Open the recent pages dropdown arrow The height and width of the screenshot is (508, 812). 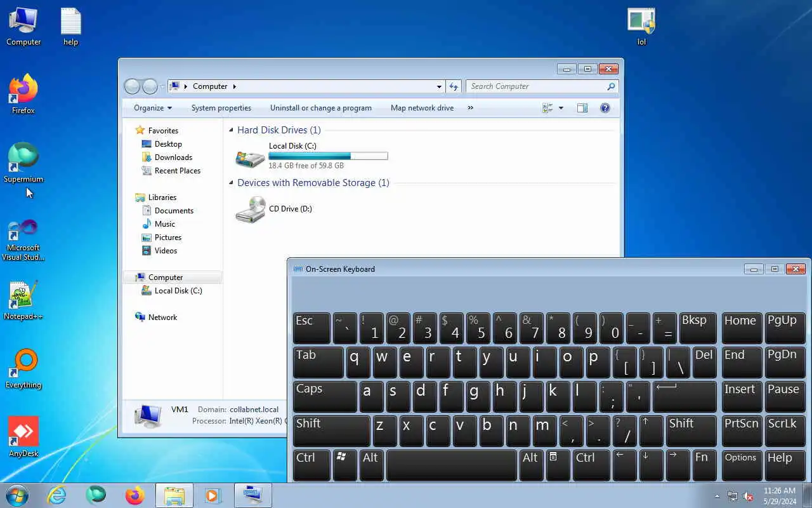162,86
